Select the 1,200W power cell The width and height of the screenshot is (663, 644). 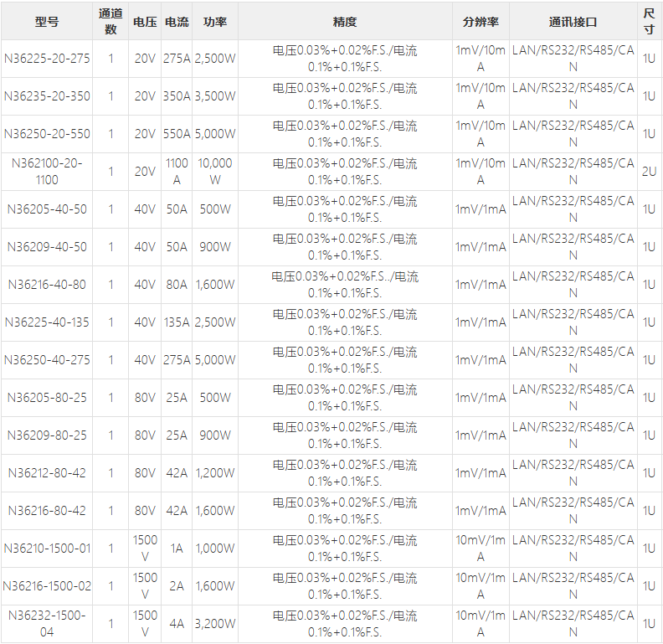point(215,472)
